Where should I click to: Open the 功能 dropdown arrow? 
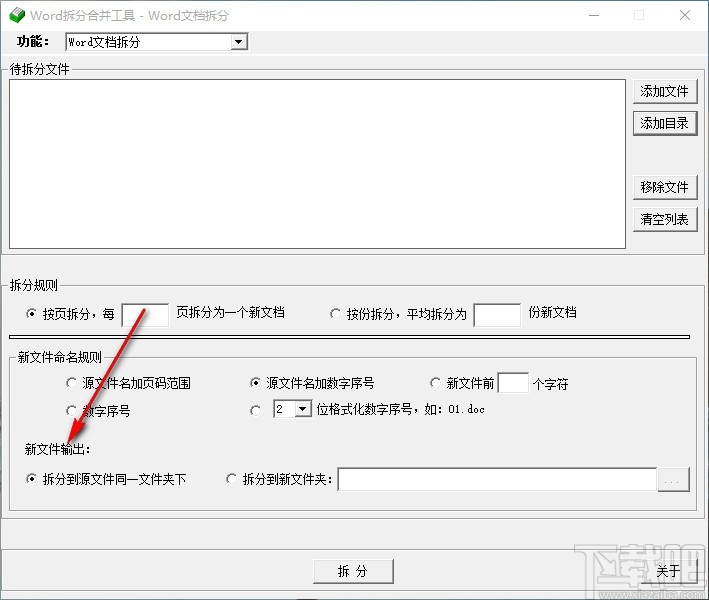238,42
